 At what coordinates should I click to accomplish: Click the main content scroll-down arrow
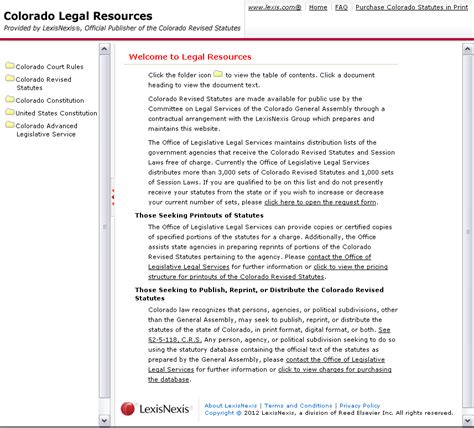(467, 420)
